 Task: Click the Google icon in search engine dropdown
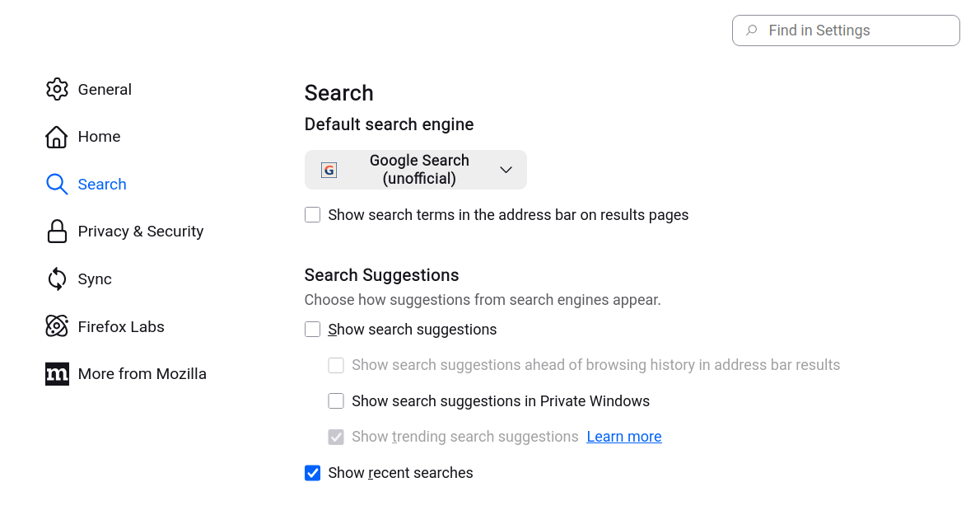coord(329,170)
